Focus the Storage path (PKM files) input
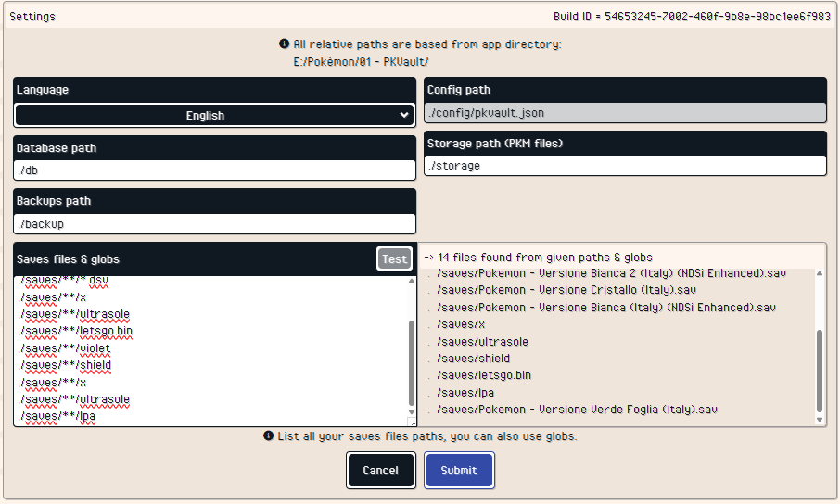 click(x=626, y=166)
